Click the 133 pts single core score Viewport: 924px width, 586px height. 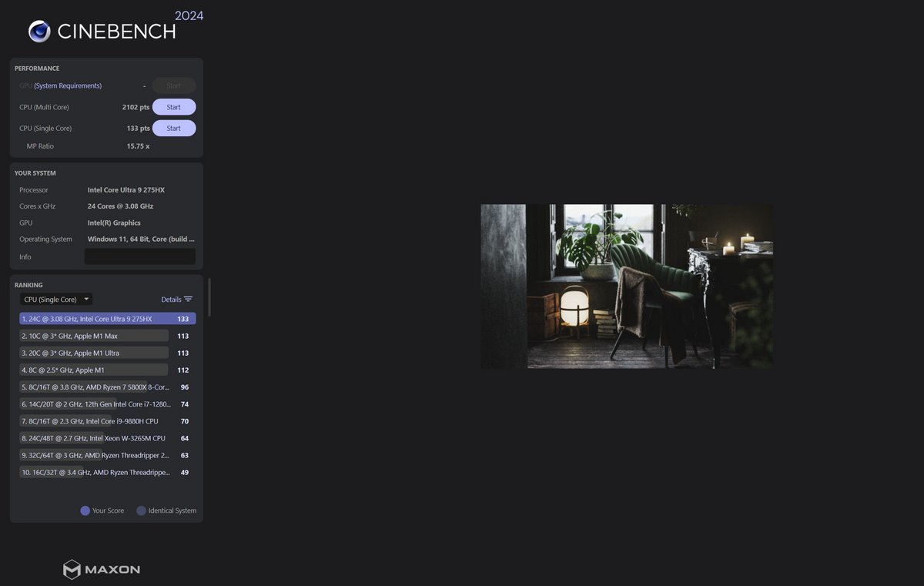coord(139,129)
